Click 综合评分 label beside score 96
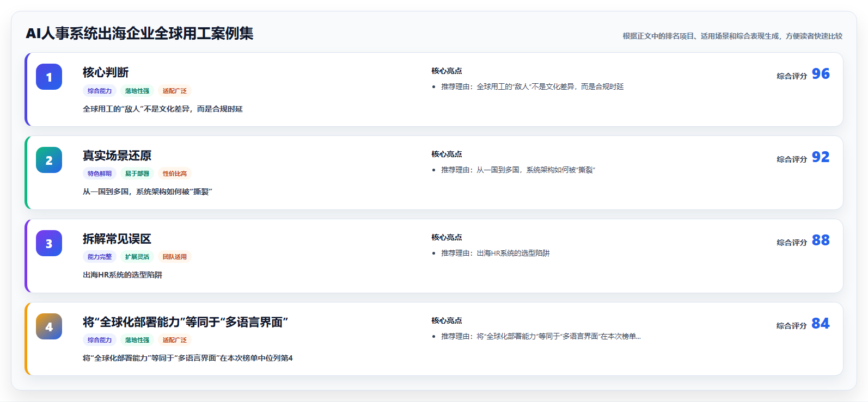 (x=792, y=76)
